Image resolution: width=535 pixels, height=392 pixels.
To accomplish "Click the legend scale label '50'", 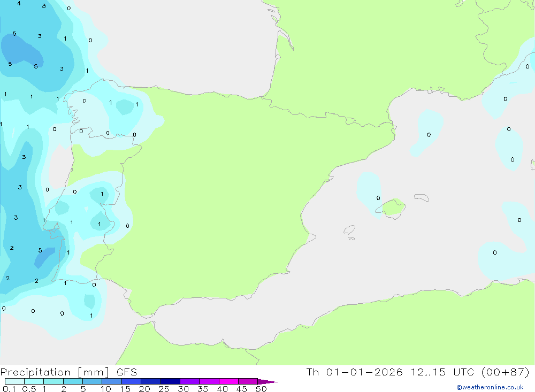I will 262,389.
